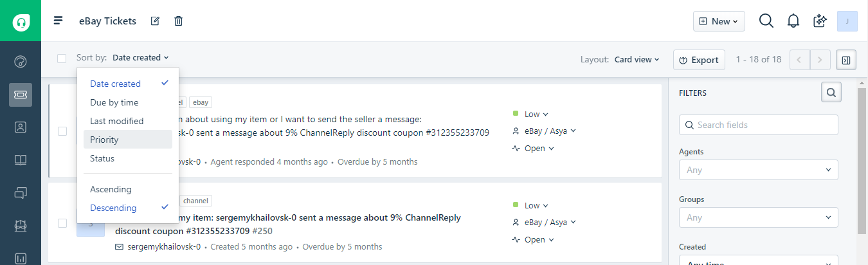Open the Reports chart icon
This screenshot has width=868, height=265.
[x=21, y=257]
